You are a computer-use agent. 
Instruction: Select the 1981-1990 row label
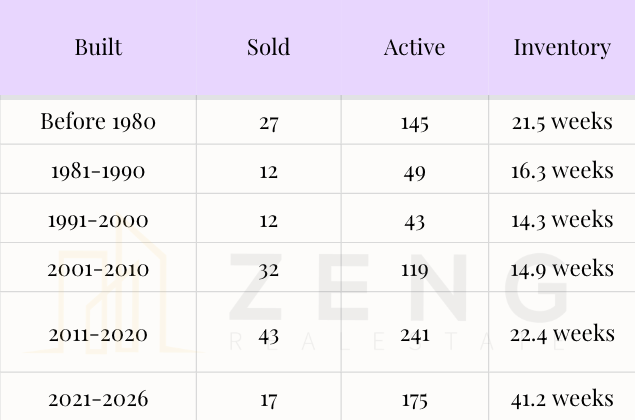pyautogui.click(x=98, y=171)
